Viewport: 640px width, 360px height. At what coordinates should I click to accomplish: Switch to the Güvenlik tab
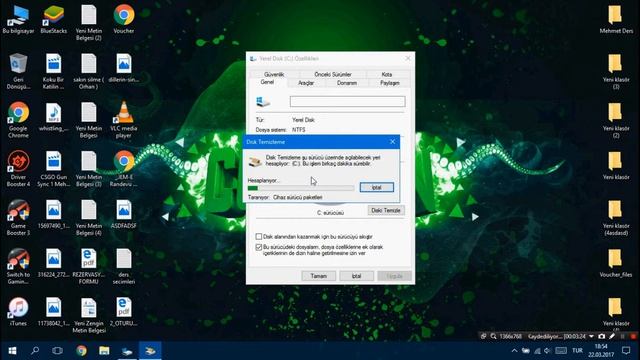tap(274, 74)
